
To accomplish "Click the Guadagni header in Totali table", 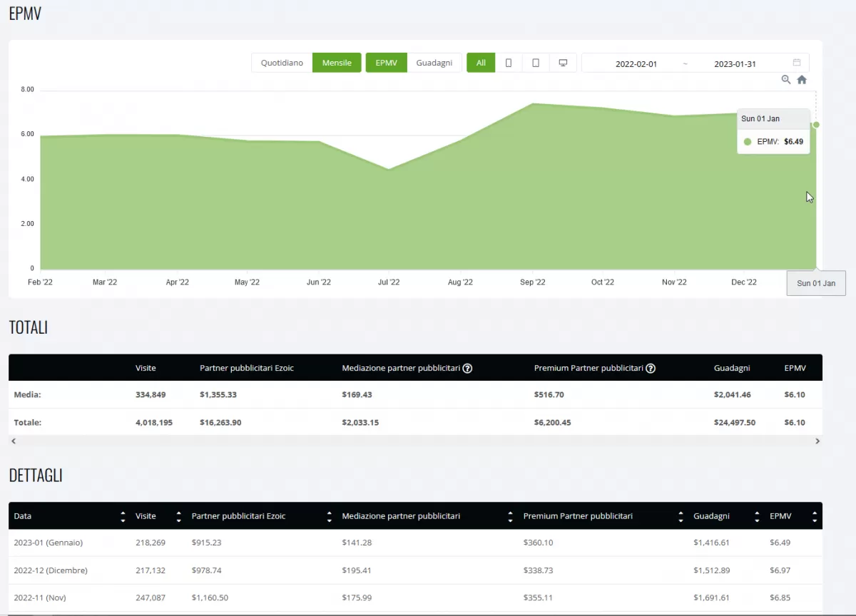I will pyautogui.click(x=732, y=369).
